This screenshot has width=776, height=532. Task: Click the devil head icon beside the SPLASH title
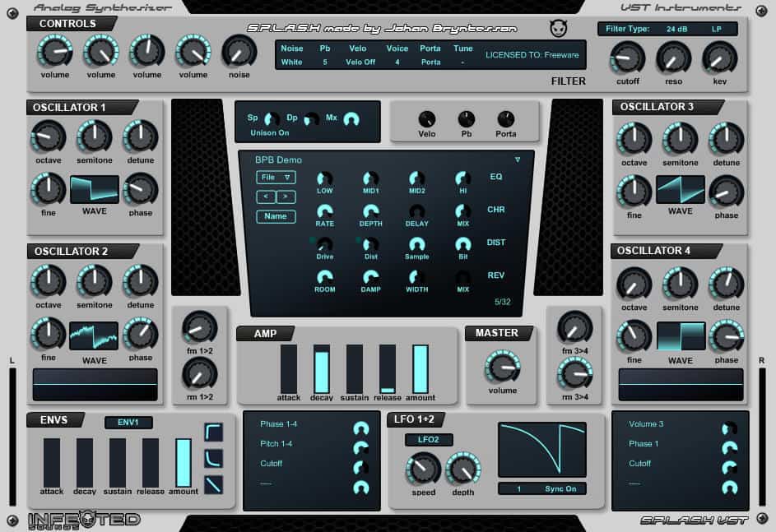[x=559, y=28]
